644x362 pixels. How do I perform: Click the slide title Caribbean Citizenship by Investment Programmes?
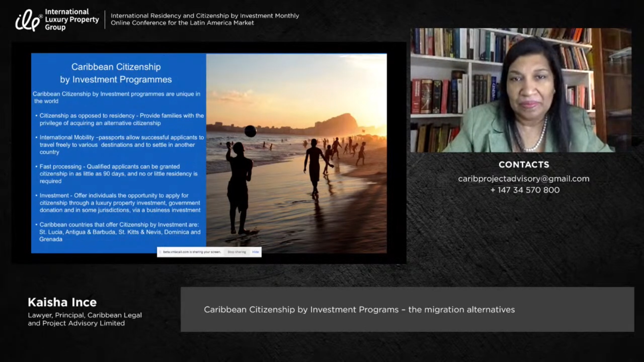116,73
